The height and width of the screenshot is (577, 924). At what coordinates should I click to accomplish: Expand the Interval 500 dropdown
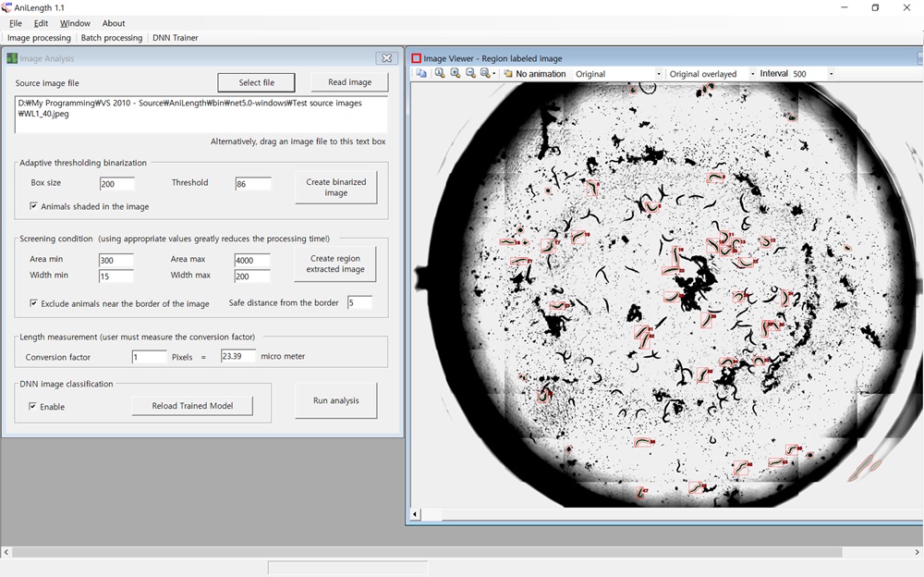[831, 74]
